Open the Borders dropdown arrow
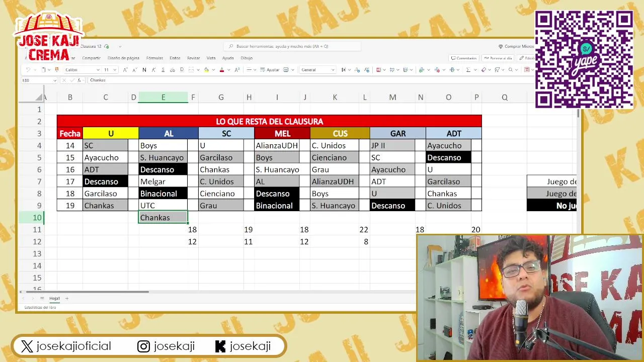The height and width of the screenshot is (362, 644). [198, 70]
